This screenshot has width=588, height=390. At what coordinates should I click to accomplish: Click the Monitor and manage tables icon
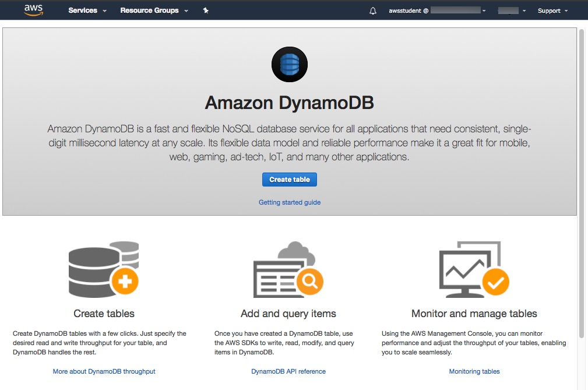[474, 269]
